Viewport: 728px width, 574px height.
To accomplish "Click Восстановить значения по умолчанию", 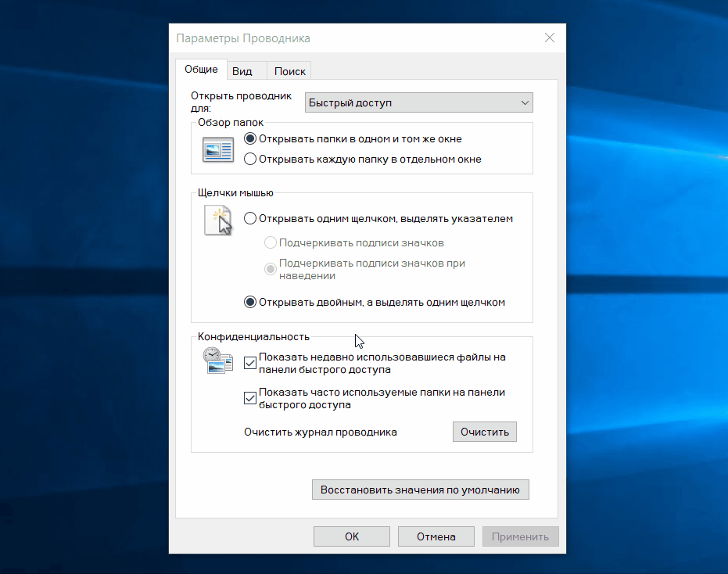I will pos(420,490).
